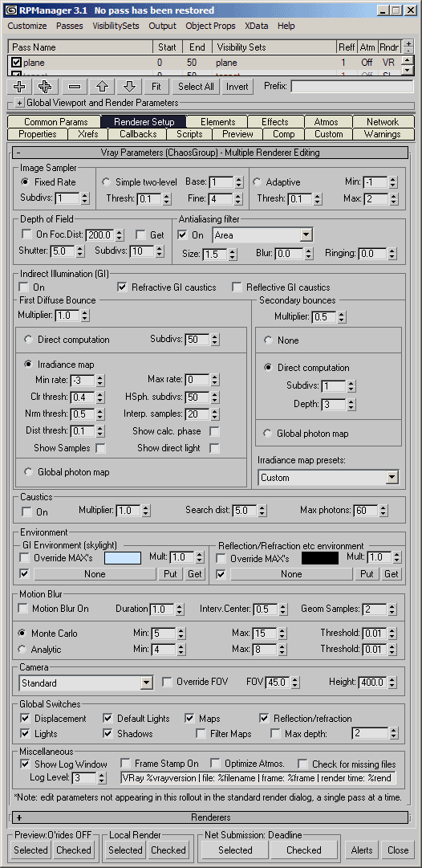Click the add new pass plus icon
Image resolution: width=422 pixels, height=868 pixels.
20,87
